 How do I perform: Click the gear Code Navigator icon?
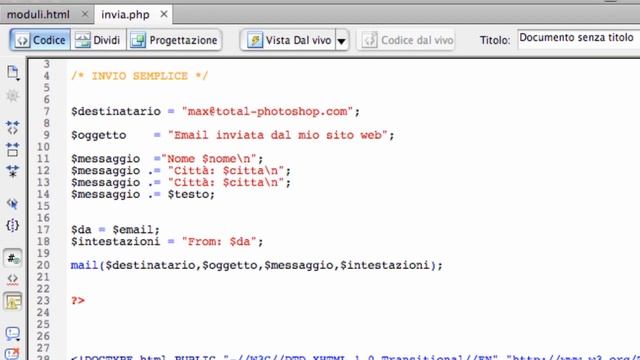click(x=13, y=96)
